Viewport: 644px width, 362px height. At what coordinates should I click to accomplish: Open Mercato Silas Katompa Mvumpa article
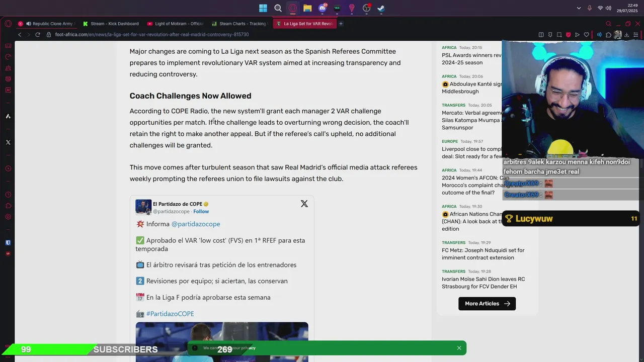click(x=472, y=120)
